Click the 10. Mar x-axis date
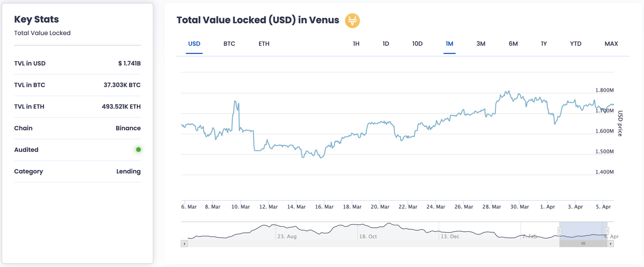The image size is (644, 267). click(x=239, y=207)
